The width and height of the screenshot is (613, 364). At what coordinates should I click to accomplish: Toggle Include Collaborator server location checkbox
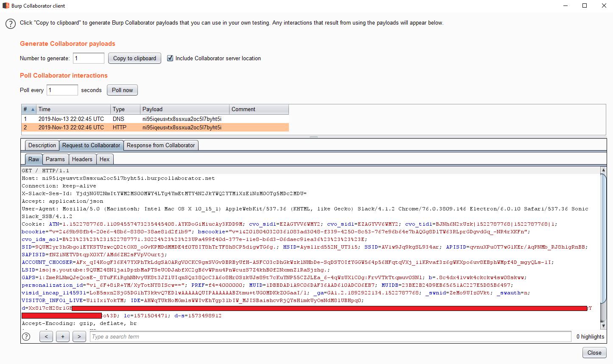(x=170, y=58)
